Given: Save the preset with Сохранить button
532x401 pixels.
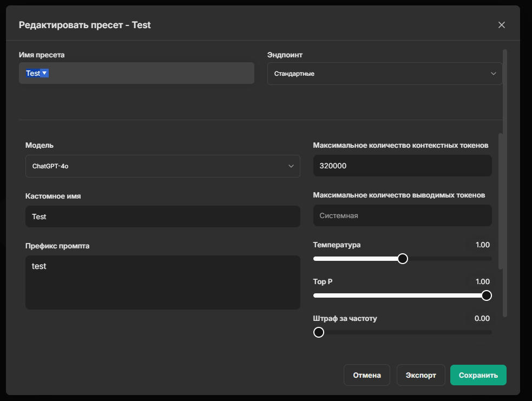Looking at the screenshot, I should point(478,375).
